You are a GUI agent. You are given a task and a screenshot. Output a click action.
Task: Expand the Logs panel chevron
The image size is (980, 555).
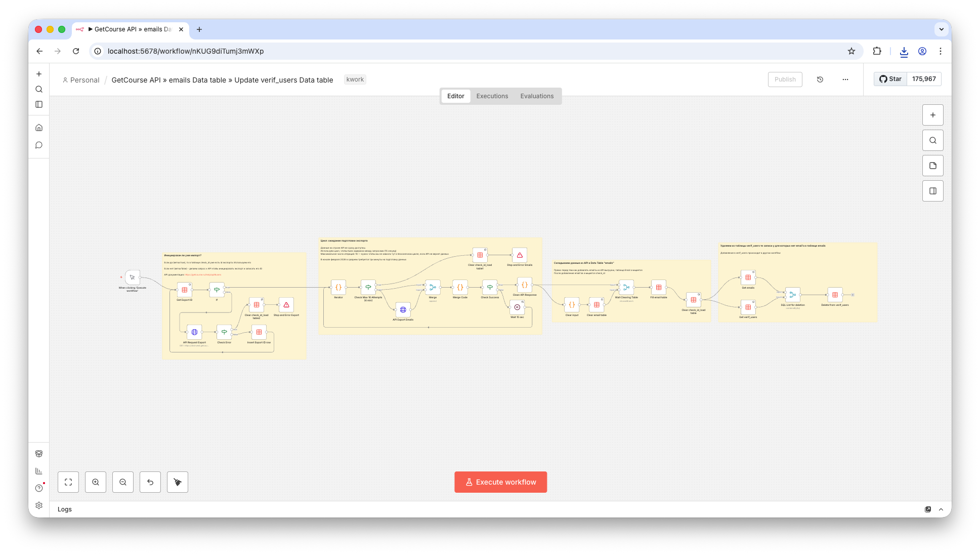click(941, 509)
